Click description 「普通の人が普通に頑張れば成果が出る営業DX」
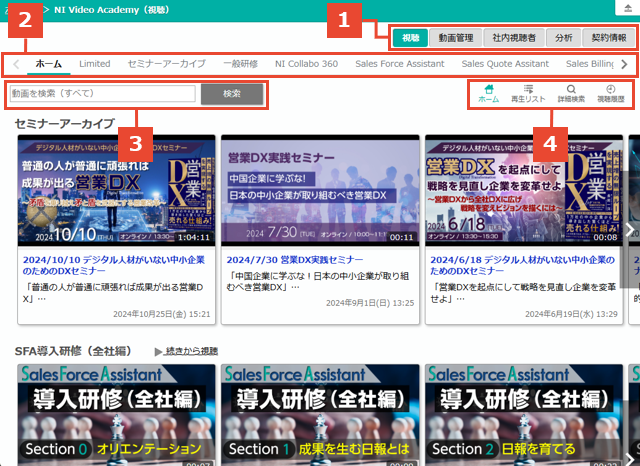Viewport: 640px width, 466px height. (113, 293)
